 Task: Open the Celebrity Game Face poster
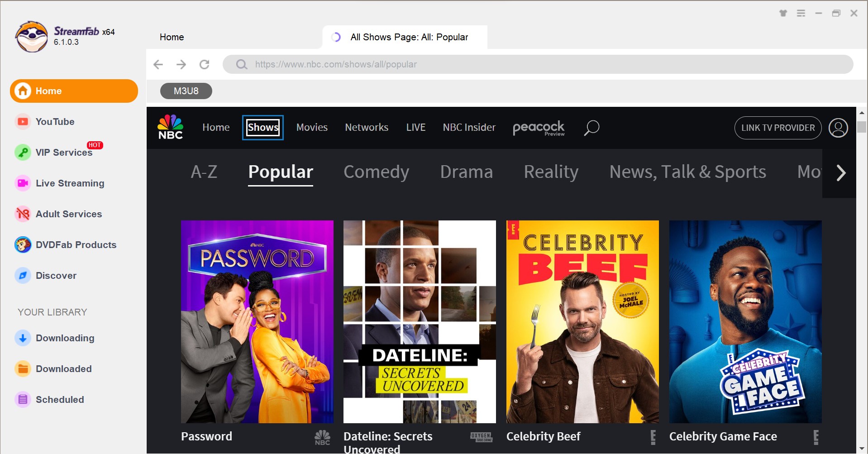(x=745, y=322)
